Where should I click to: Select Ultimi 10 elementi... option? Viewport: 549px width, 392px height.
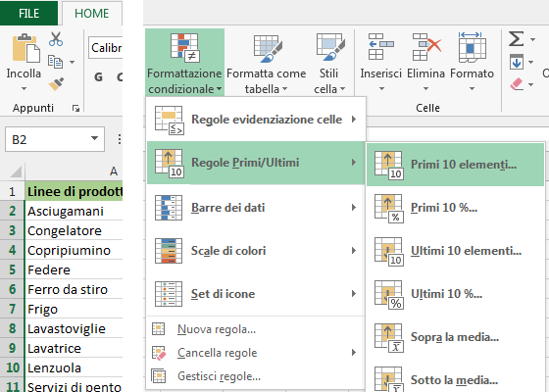point(455,251)
